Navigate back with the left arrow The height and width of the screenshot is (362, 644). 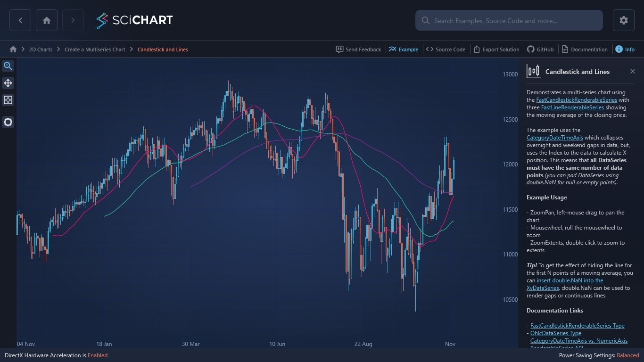pos(20,20)
